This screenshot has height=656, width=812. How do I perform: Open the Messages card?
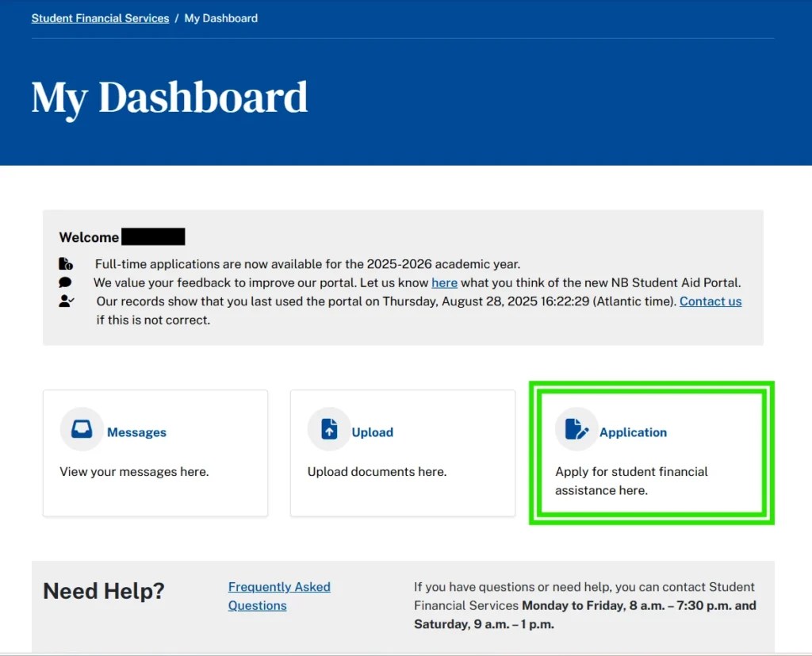(155, 452)
